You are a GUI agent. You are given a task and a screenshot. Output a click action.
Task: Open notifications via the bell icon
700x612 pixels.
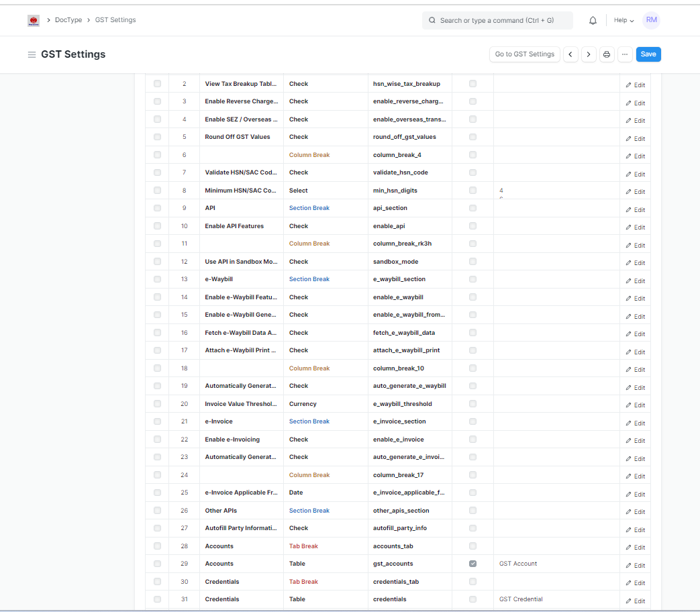pos(593,20)
